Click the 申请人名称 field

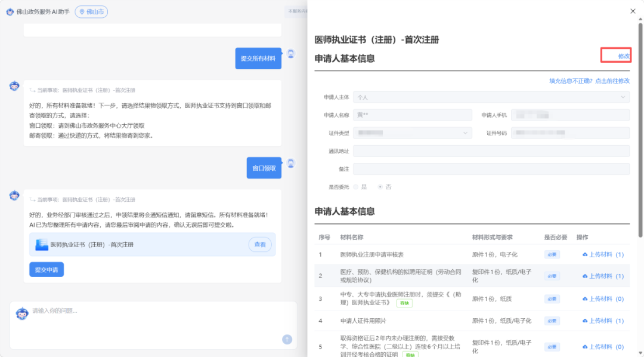413,115
